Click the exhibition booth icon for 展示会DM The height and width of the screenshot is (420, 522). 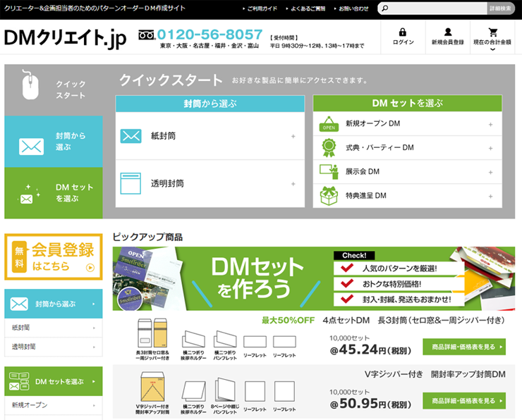point(329,171)
